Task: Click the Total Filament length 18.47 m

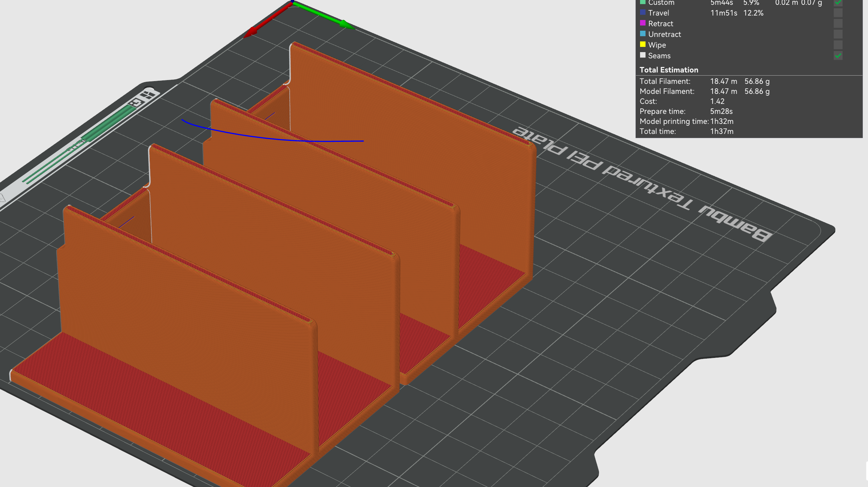Action: (x=724, y=81)
